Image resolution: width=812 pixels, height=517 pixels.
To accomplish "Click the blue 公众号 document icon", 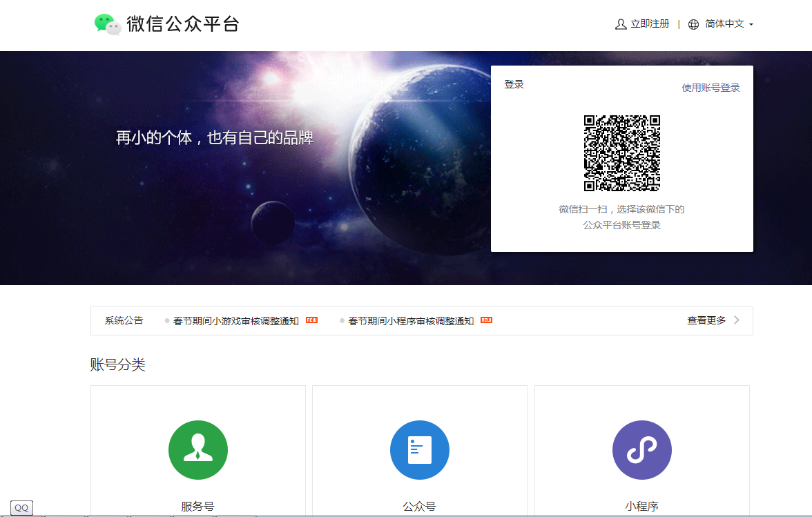I will 420,450.
